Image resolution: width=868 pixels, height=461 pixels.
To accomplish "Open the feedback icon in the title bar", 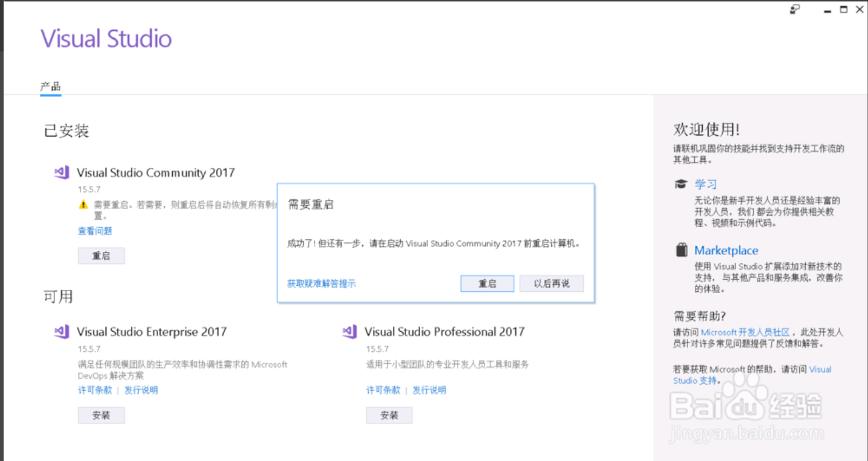I will (794, 10).
